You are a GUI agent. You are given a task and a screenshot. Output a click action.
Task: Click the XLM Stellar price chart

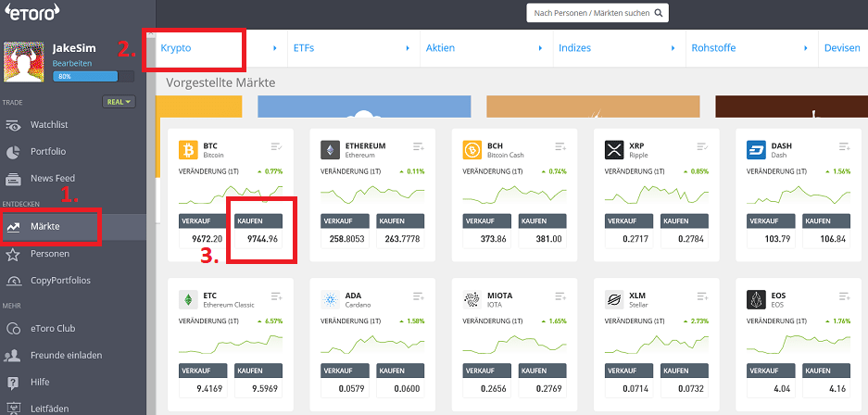(657, 345)
